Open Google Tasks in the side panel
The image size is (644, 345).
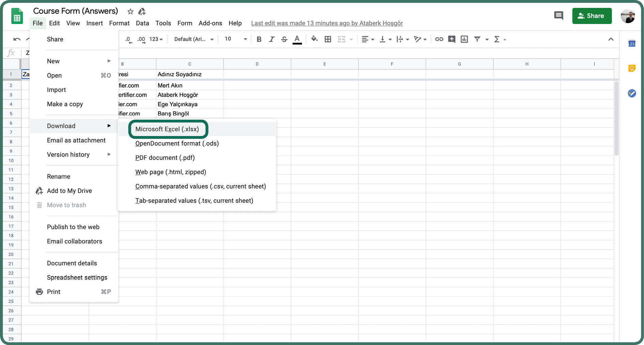(x=632, y=93)
